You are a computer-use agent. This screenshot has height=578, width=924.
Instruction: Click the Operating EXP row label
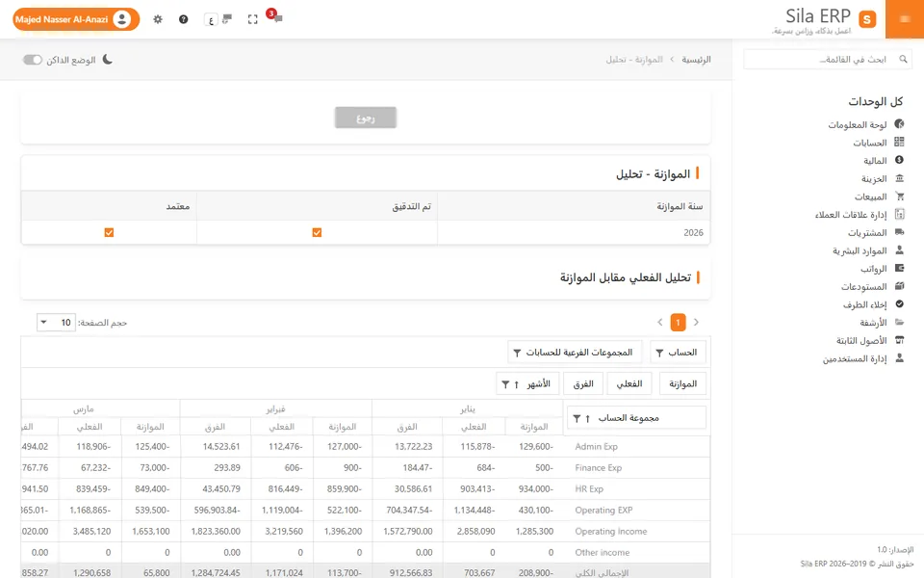(603, 511)
